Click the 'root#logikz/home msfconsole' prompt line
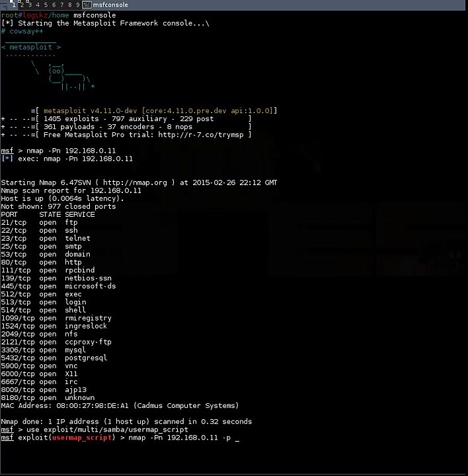Image resolution: width=468 pixels, height=476 pixels. pyautogui.click(x=58, y=15)
